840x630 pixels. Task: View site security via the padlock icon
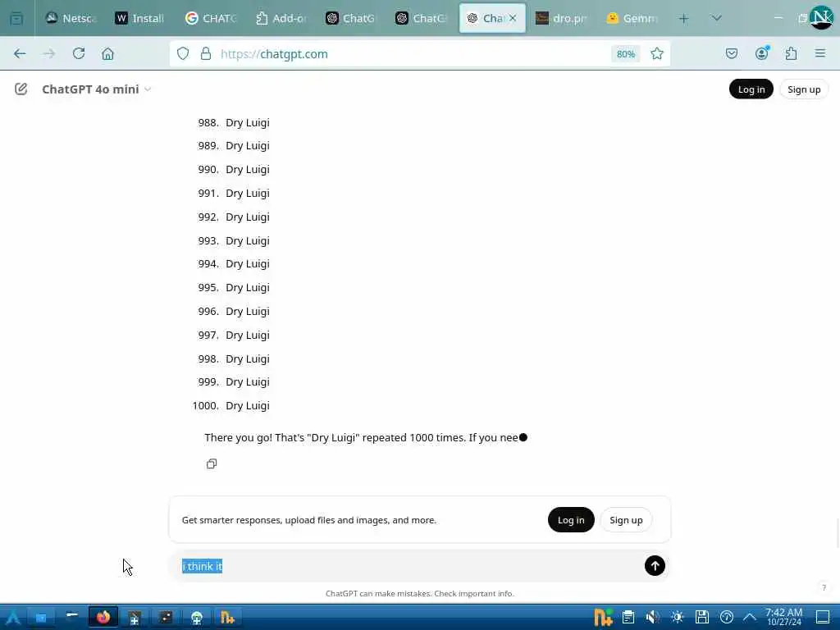coord(206,53)
